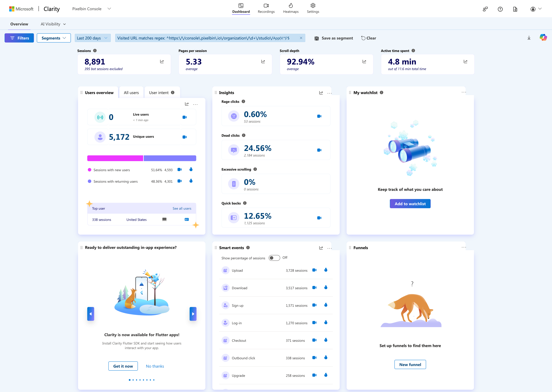View recordings for Live users
This screenshot has height=392, width=552.
tap(185, 117)
